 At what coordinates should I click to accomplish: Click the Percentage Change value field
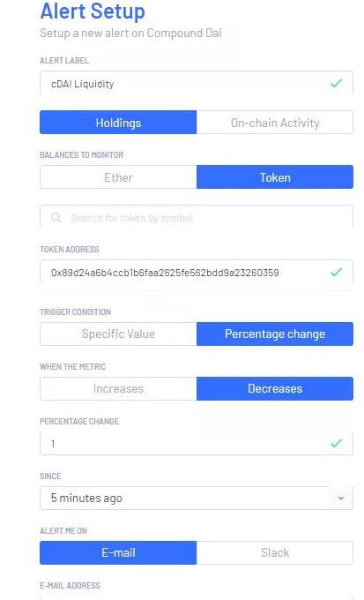[x=197, y=444]
